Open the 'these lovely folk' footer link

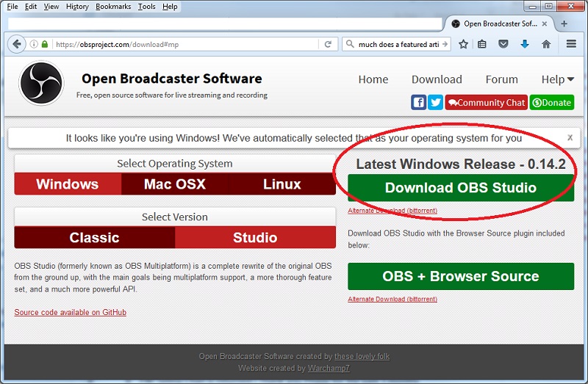point(362,356)
